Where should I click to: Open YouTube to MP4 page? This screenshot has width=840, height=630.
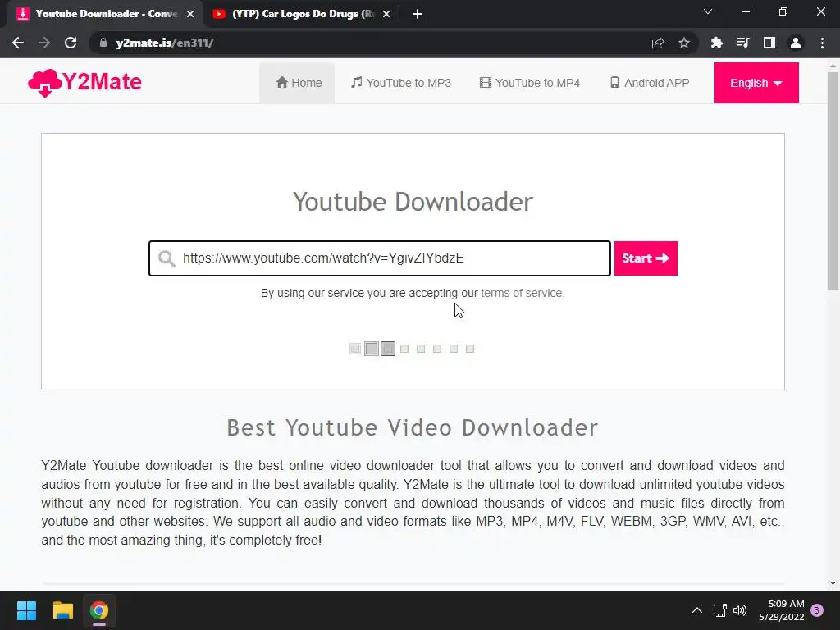point(530,83)
